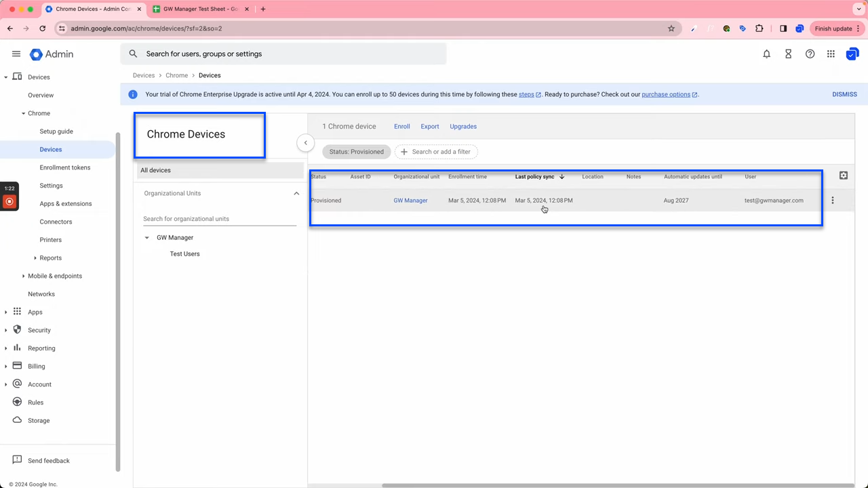
Task: Open the steps link in banner
Action: [x=530, y=94]
